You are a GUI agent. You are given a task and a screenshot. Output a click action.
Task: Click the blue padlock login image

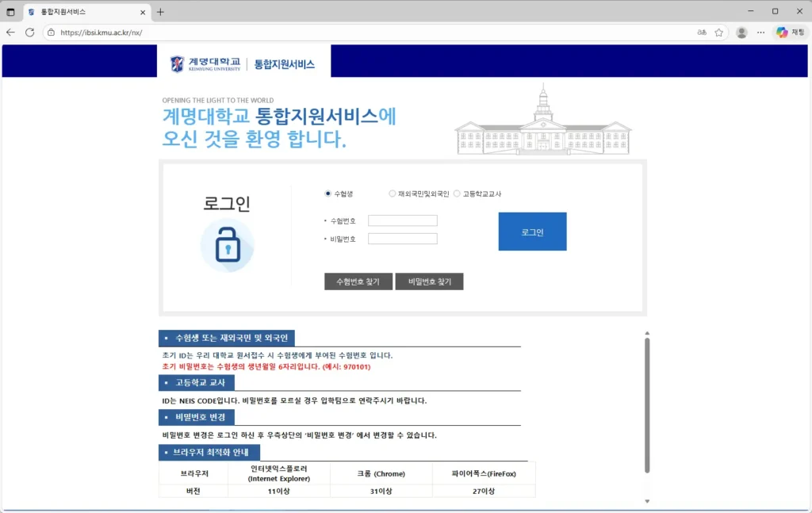tap(227, 245)
